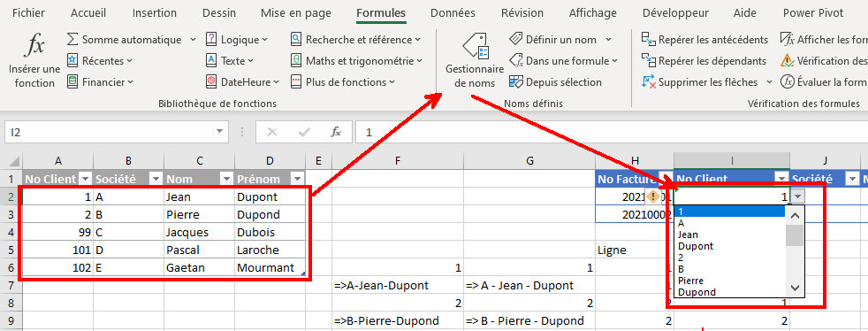
Task: Switch to the Dessin tab
Action: (x=219, y=12)
